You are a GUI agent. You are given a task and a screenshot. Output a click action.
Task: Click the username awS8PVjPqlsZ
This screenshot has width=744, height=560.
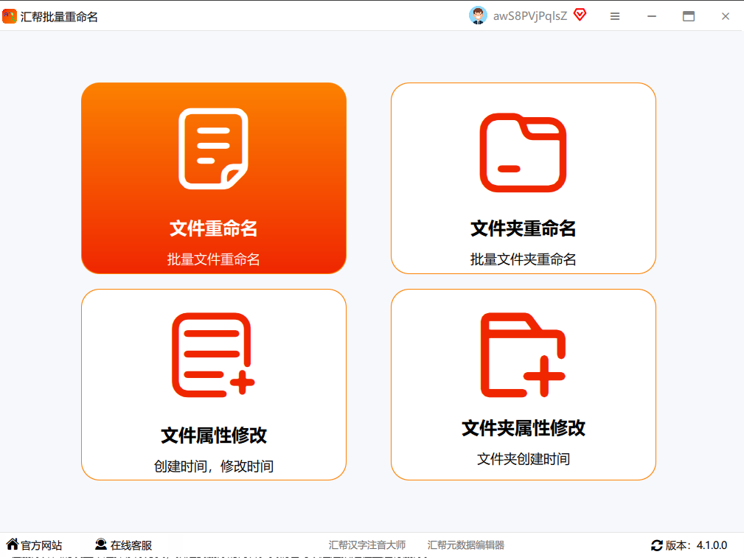pos(530,16)
